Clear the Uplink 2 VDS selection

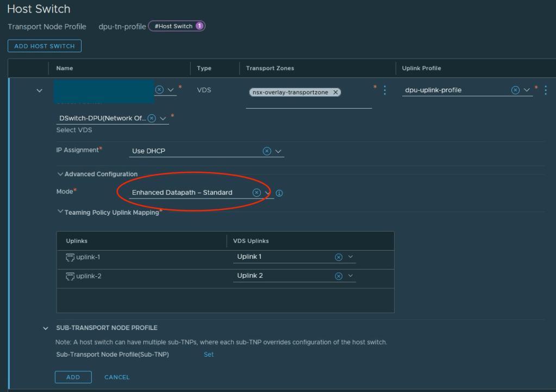[x=339, y=276]
